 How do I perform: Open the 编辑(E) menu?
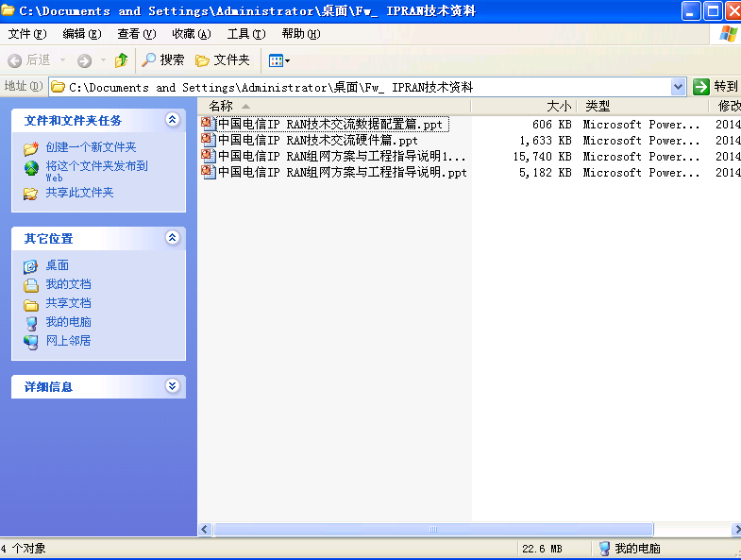pyautogui.click(x=82, y=34)
